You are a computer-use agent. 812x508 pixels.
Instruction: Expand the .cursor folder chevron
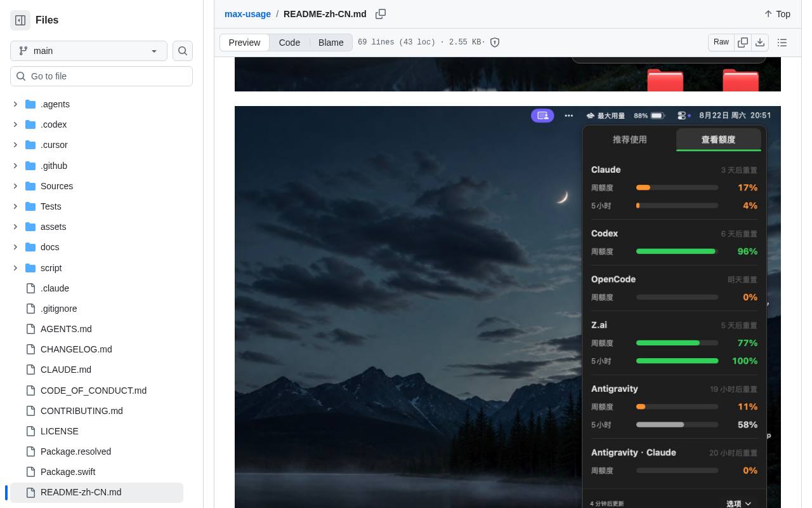pos(15,145)
